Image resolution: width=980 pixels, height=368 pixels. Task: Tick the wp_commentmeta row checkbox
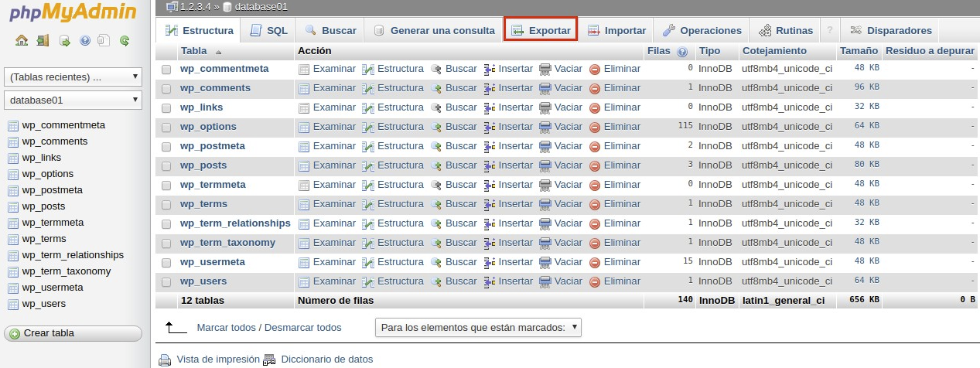pos(166,70)
